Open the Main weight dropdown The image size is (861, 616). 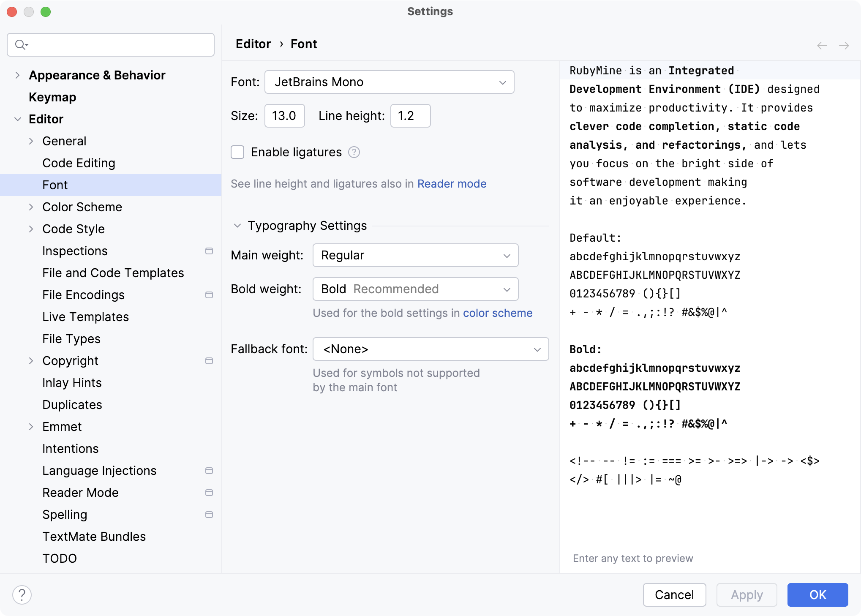(x=415, y=255)
